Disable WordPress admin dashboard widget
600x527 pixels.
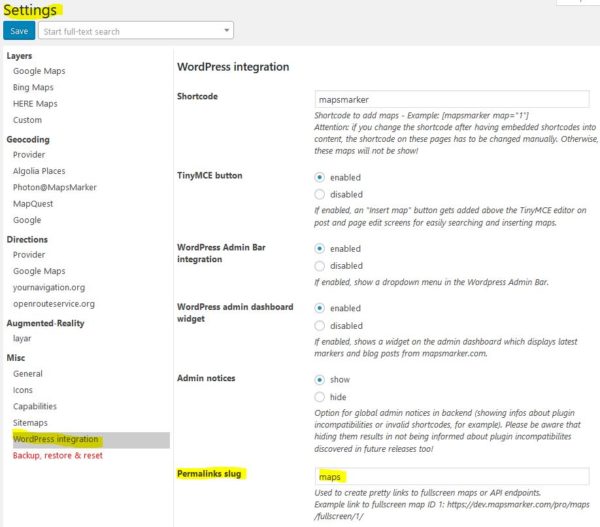pyautogui.click(x=320, y=326)
